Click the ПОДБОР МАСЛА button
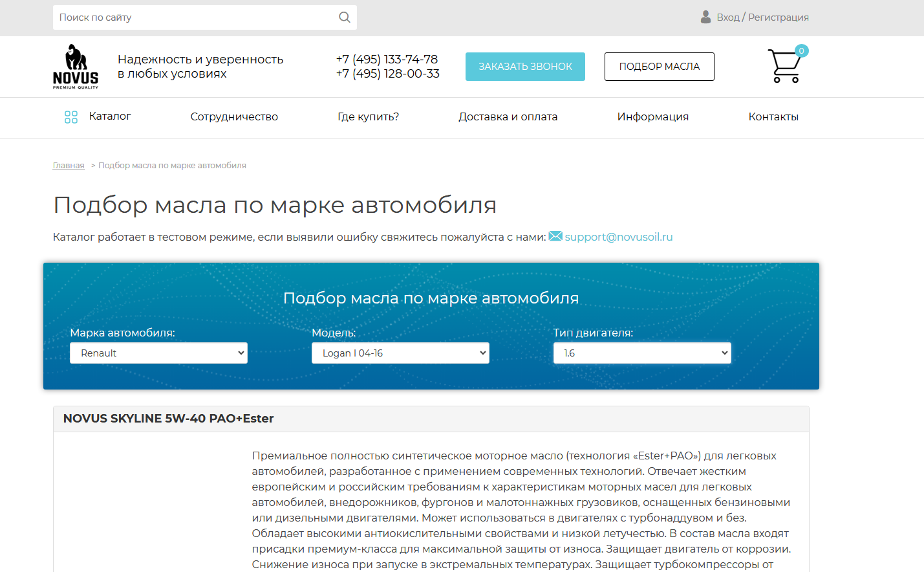 click(x=660, y=67)
